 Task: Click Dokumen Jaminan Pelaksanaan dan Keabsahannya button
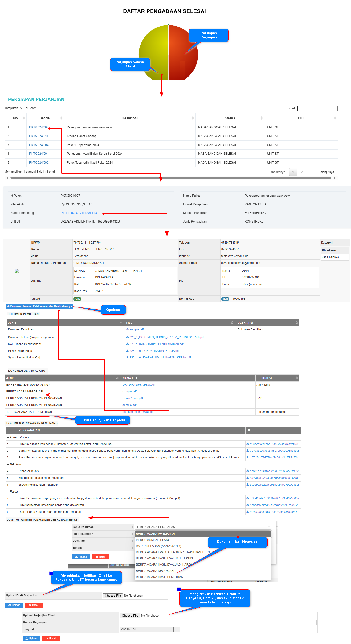click(40, 306)
